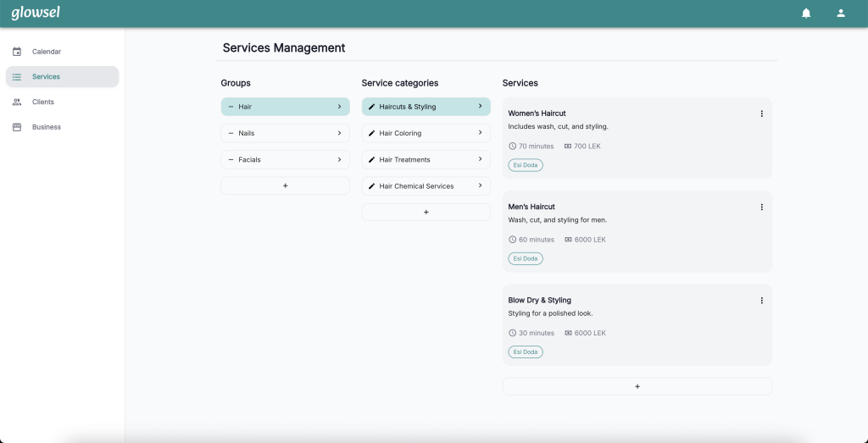
Task: Expand Hair Coloring category arrow
Action: point(480,133)
